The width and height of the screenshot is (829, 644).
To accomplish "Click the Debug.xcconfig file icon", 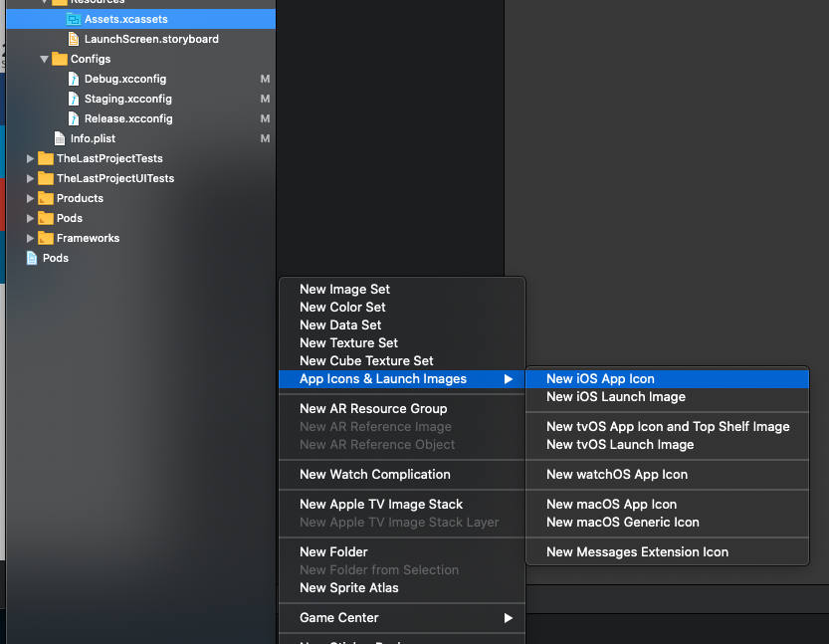I will click(74, 79).
